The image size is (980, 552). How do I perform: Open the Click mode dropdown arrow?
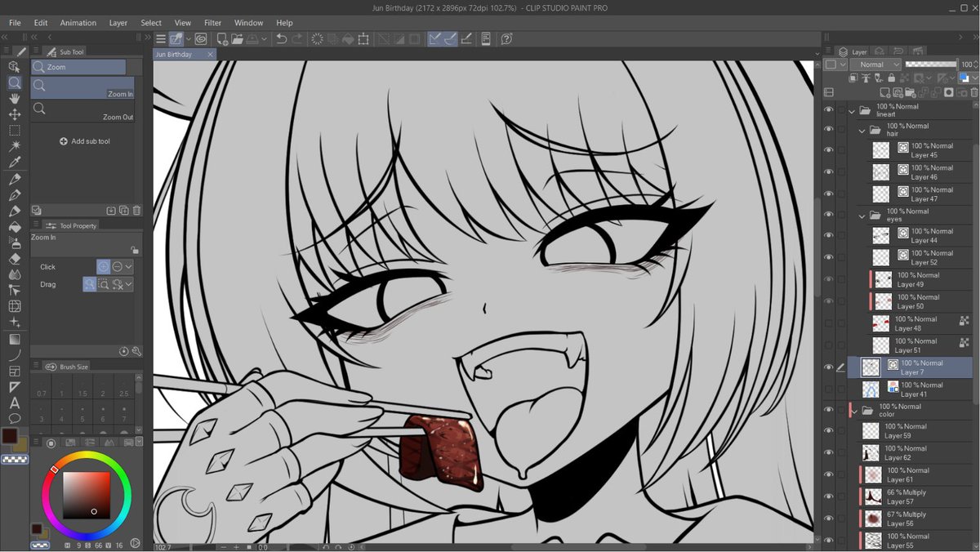point(128,267)
